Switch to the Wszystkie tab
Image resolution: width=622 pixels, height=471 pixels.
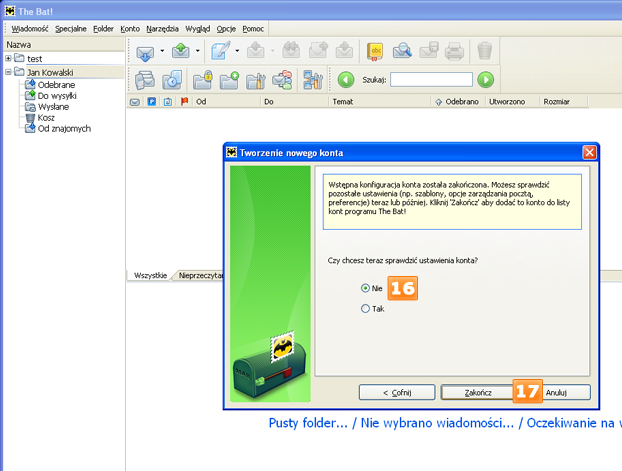pyautogui.click(x=150, y=275)
